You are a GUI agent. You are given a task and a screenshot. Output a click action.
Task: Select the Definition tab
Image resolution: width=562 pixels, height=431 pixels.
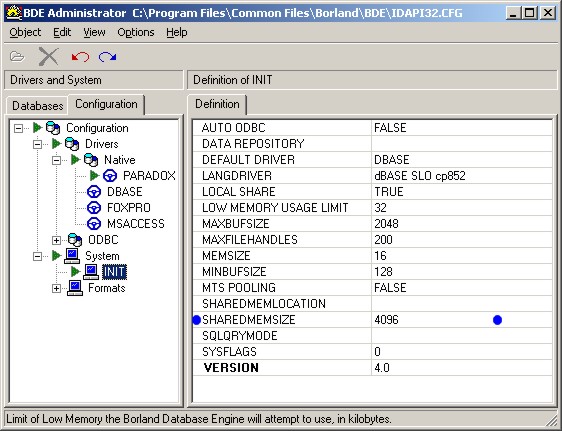(x=217, y=104)
